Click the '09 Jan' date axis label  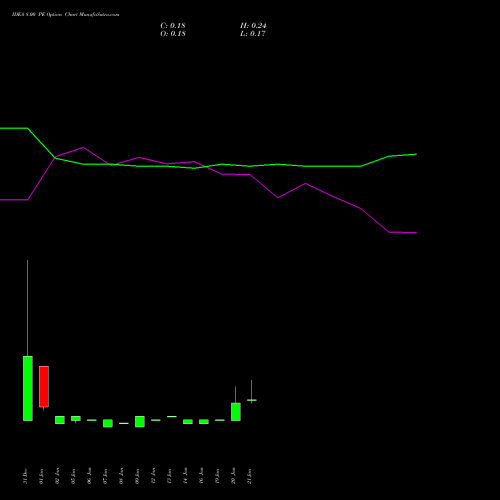138,476
